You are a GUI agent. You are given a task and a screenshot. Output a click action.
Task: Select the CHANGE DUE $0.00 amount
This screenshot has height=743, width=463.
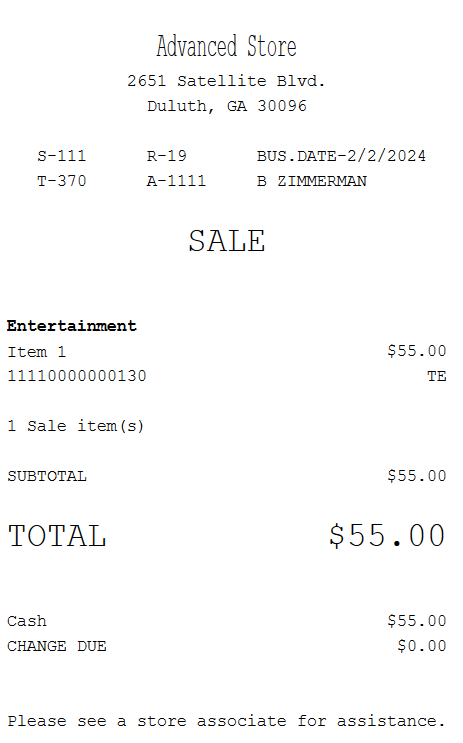[x=422, y=646]
